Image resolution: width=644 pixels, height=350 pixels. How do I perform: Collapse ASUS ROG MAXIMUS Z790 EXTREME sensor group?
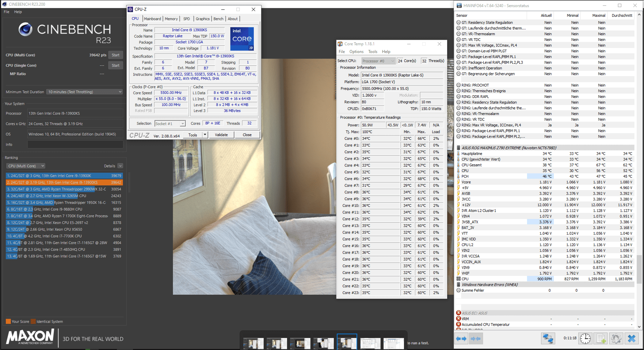tap(458, 148)
